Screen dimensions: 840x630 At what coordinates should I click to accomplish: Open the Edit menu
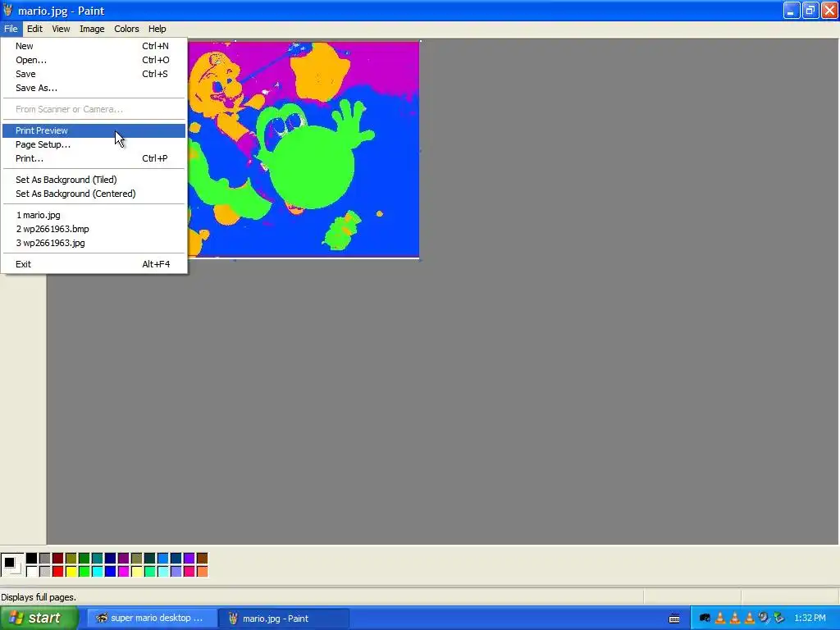[x=34, y=29]
